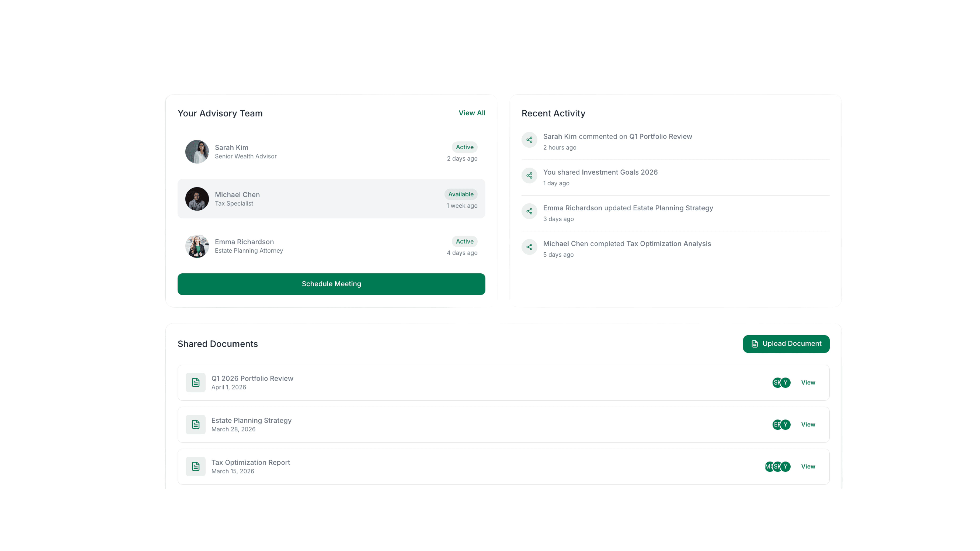980x551 pixels.
Task: Click the '2 hours ago' activity timestamp
Action: (560, 148)
